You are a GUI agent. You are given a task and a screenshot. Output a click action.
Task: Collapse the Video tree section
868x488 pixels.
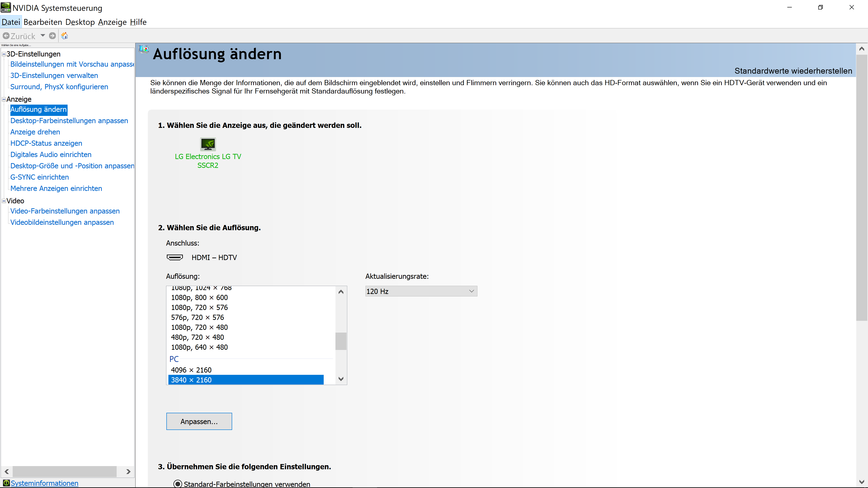4,201
